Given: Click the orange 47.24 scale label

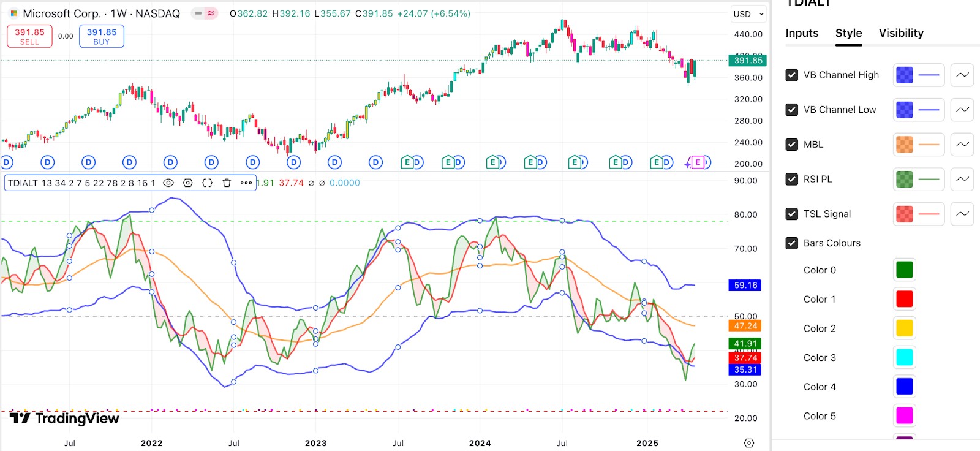Looking at the screenshot, I should point(745,326).
